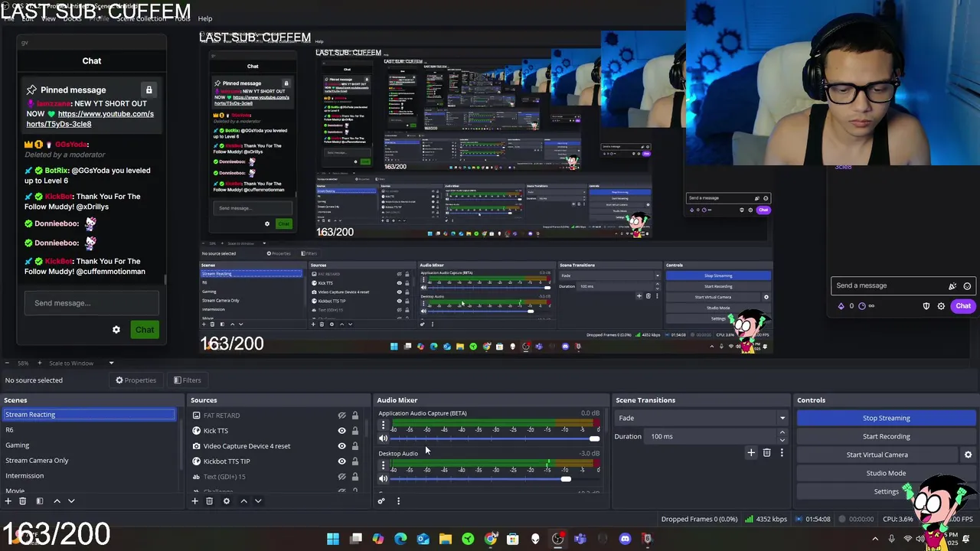Increase transition duration stepper up
The image size is (980, 551).
pyautogui.click(x=782, y=433)
